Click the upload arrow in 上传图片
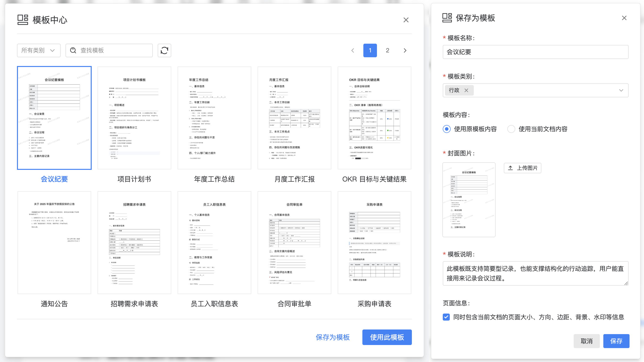644x362 pixels. (x=510, y=168)
